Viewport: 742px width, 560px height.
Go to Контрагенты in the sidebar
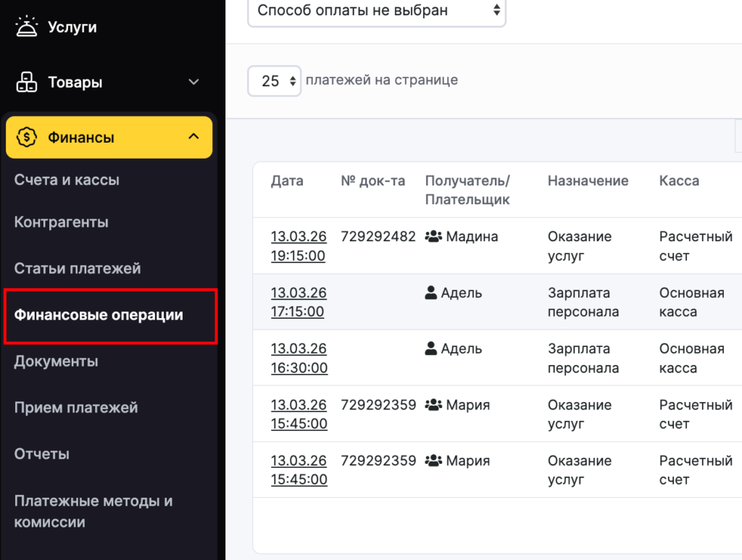(62, 222)
